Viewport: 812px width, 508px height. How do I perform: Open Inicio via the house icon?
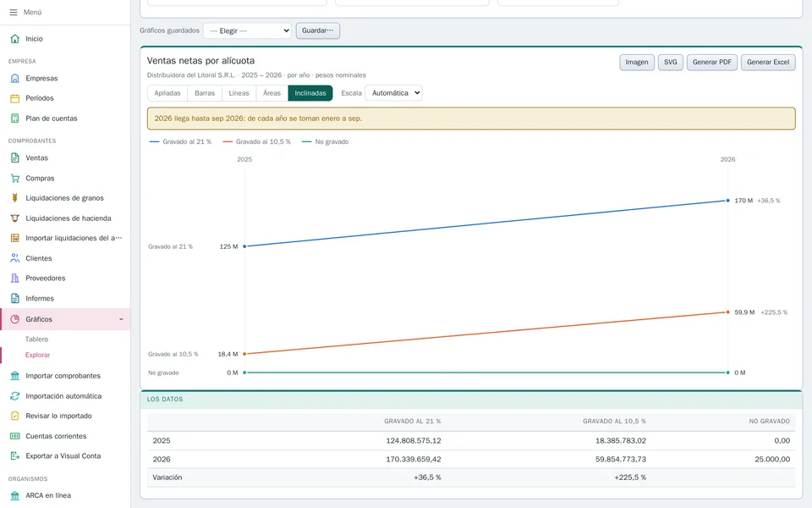click(x=15, y=39)
